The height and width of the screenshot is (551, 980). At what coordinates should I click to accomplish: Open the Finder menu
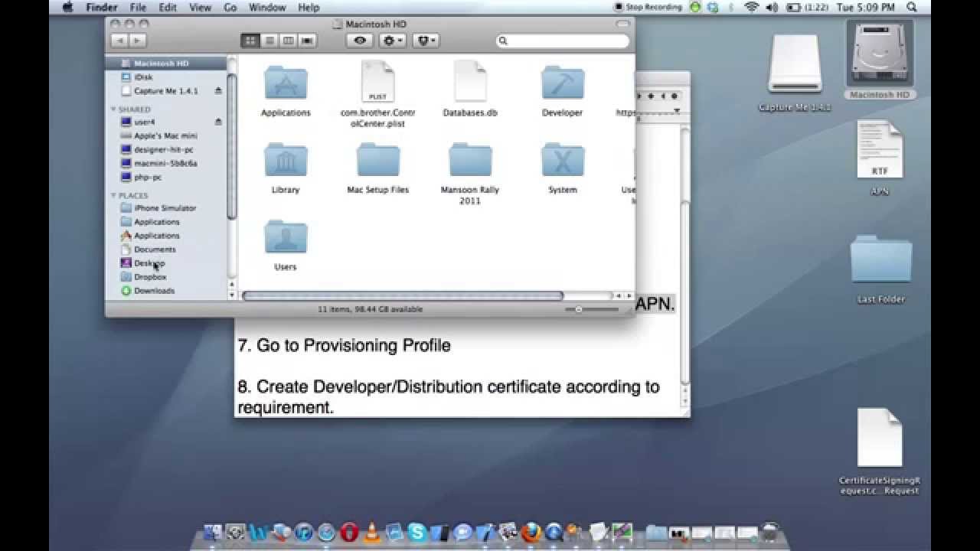tap(102, 7)
